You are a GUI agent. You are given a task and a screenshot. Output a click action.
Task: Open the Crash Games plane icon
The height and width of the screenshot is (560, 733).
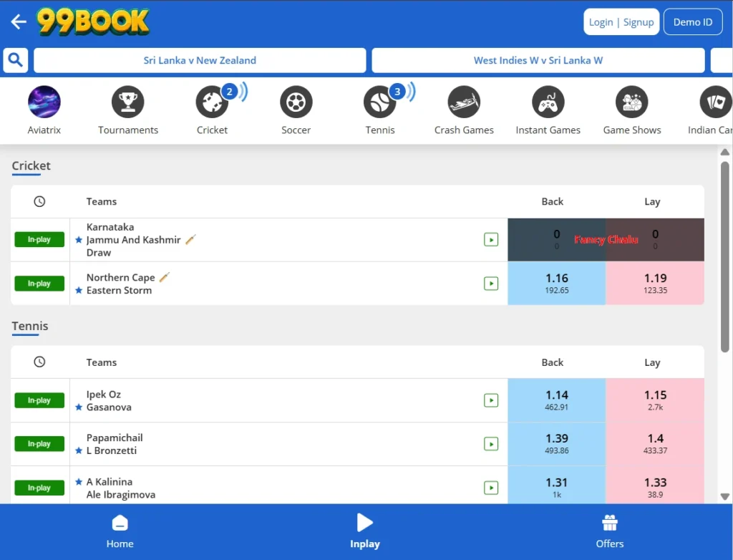(x=464, y=102)
